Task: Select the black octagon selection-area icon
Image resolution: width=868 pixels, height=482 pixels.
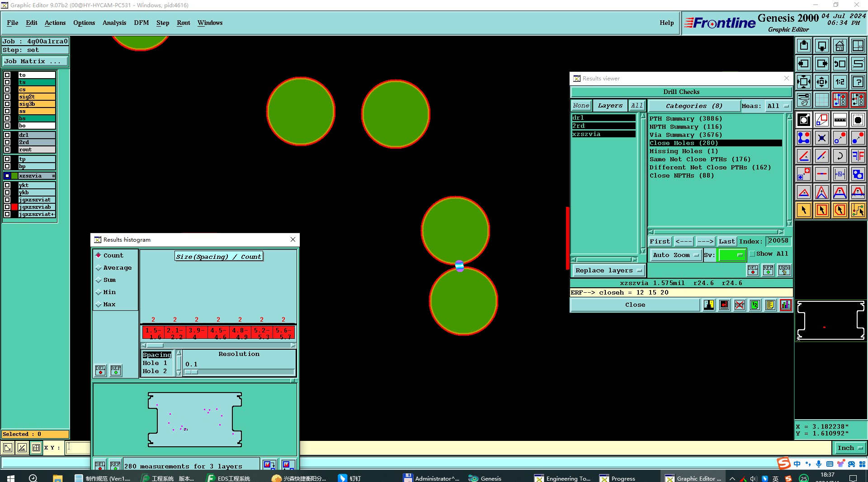Action: (x=858, y=120)
